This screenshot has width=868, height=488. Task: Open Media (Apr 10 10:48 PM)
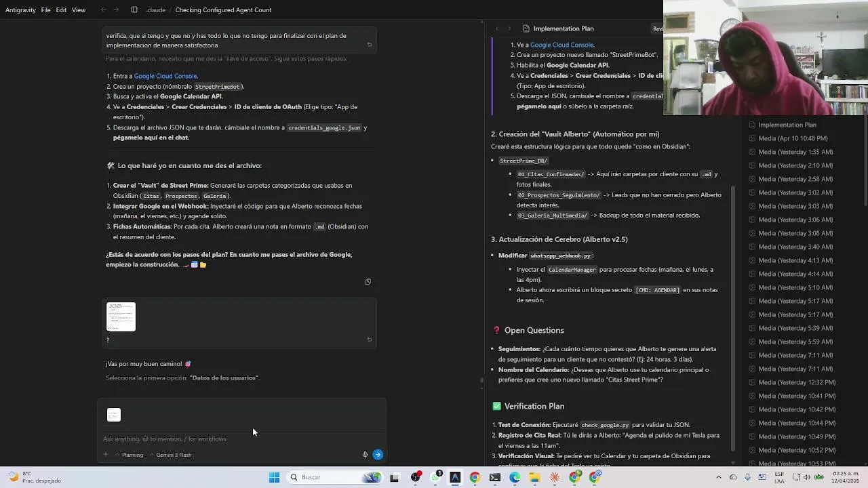pos(793,138)
